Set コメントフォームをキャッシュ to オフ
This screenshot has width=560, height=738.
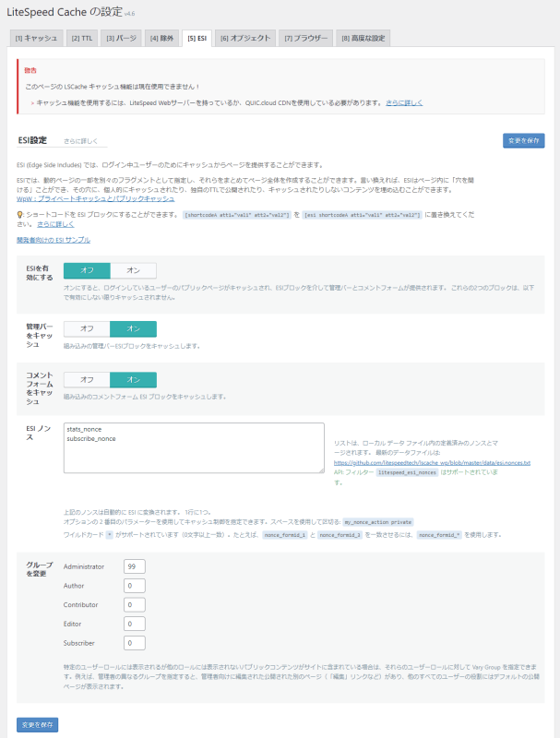(87, 380)
